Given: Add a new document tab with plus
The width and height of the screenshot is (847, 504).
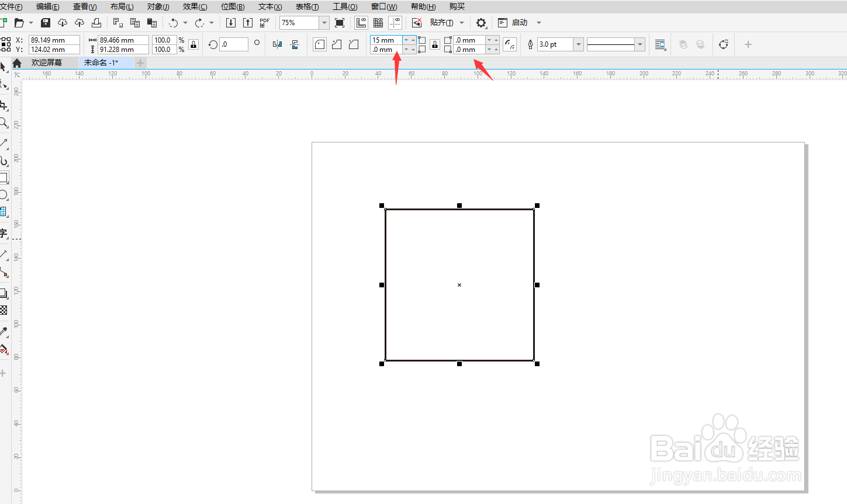Looking at the screenshot, I should (140, 62).
